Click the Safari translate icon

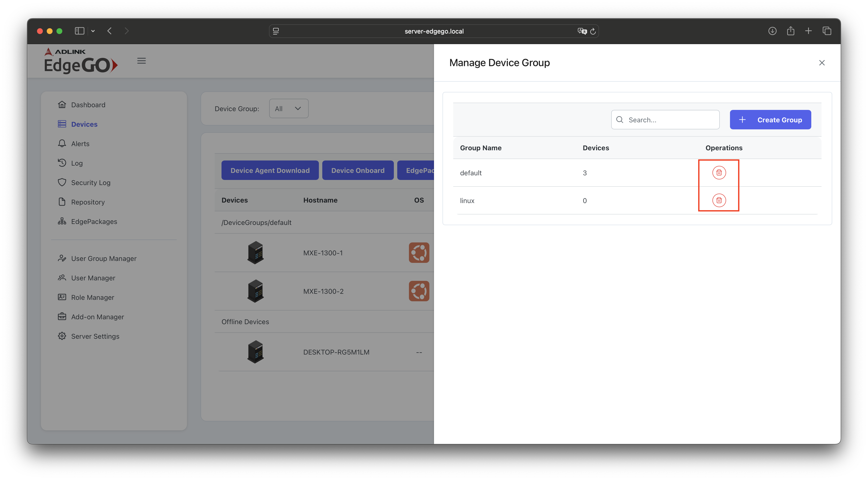point(582,31)
